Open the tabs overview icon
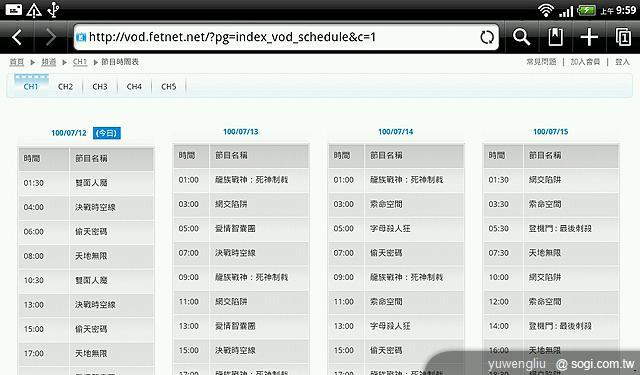The width and height of the screenshot is (640, 375). coord(623,37)
